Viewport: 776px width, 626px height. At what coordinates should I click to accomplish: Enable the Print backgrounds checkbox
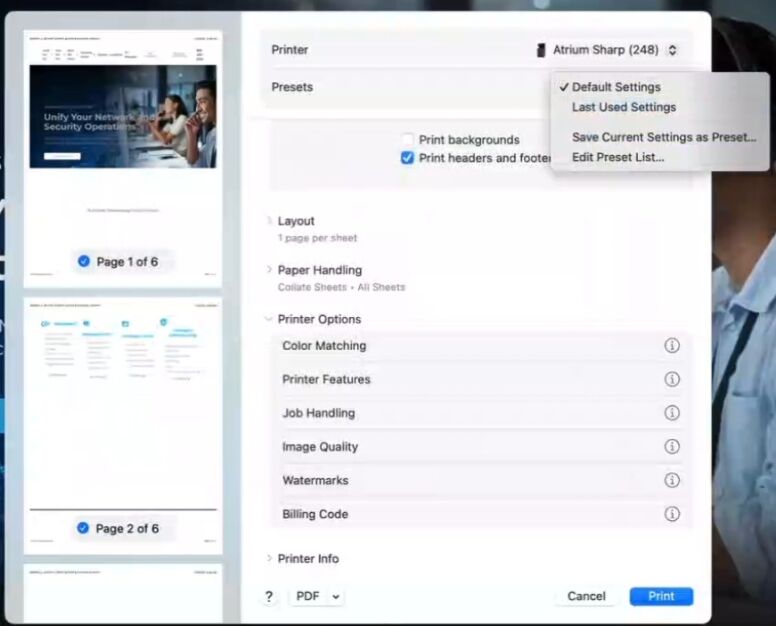(x=407, y=140)
